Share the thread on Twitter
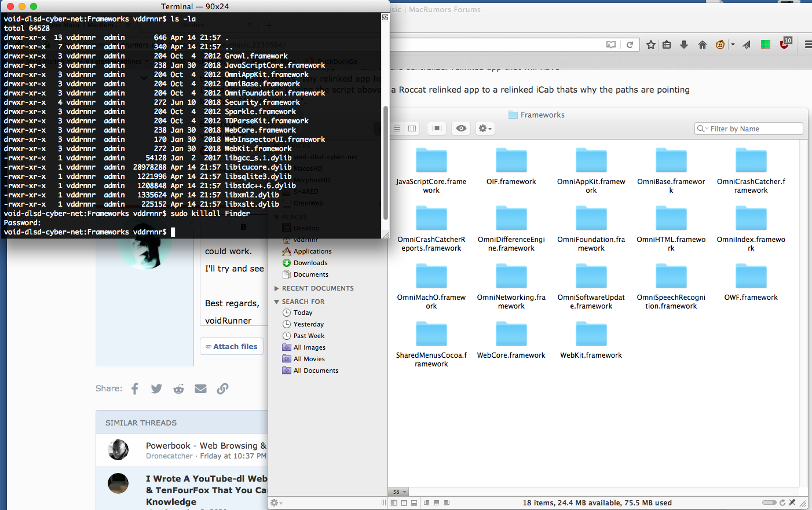Viewport: 812px width, 510px height. [x=156, y=388]
